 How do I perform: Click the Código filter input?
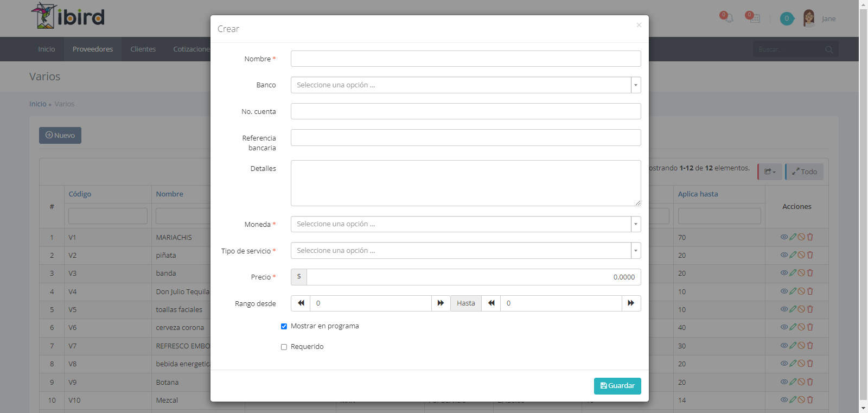point(108,216)
